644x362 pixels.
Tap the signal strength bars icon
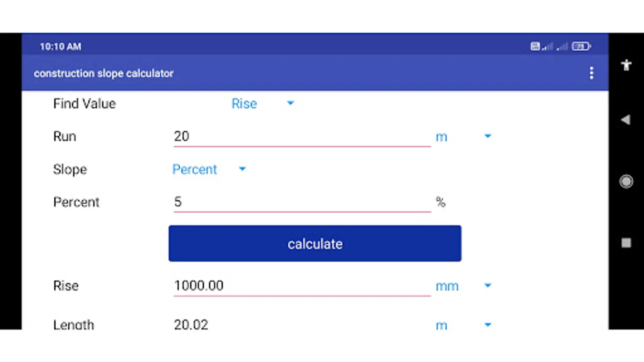(x=548, y=47)
